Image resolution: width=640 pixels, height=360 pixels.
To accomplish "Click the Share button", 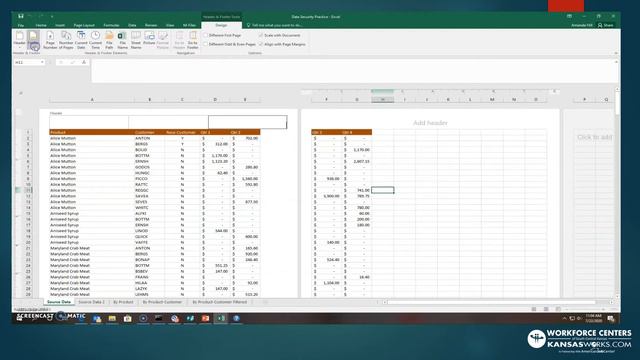I will pyautogui.click(x=606, y=25).
